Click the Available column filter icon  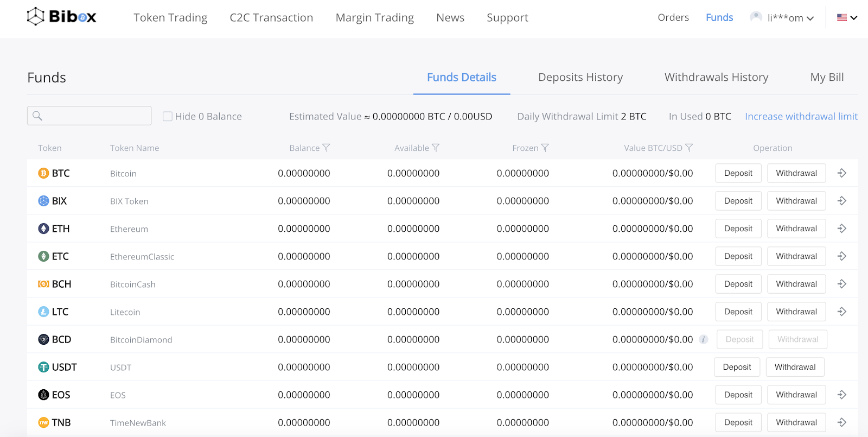436,148
